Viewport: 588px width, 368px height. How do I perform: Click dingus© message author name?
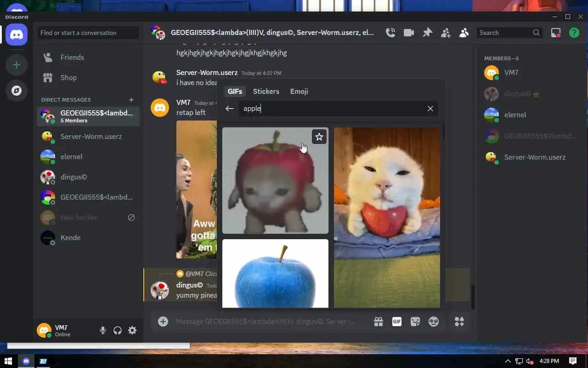coord(189,285)
